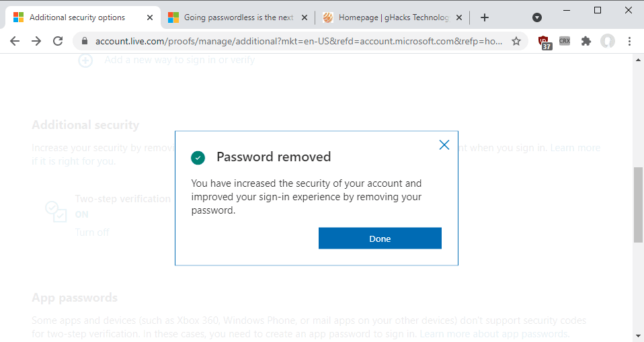Click the lock icon for site info
This screenshot has height=342, width=644.
tap(85, 41)
